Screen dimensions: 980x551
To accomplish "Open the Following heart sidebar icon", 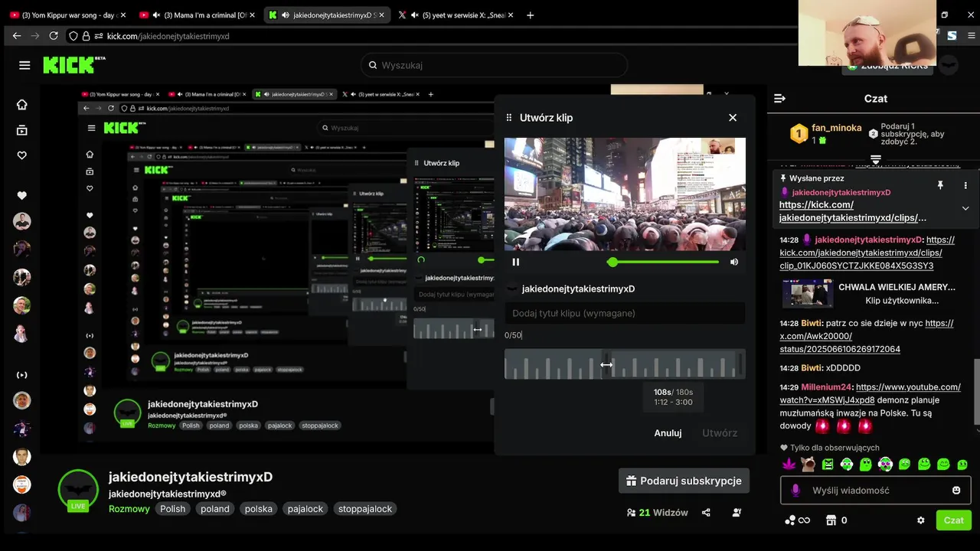I will 22,155.
